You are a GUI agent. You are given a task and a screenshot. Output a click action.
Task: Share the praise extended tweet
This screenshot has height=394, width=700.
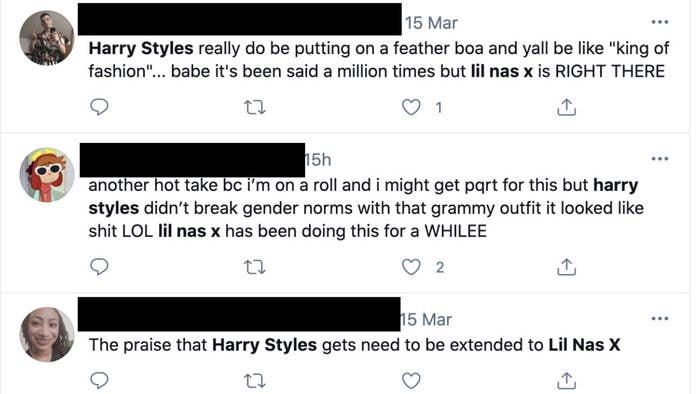click(567, 381)
